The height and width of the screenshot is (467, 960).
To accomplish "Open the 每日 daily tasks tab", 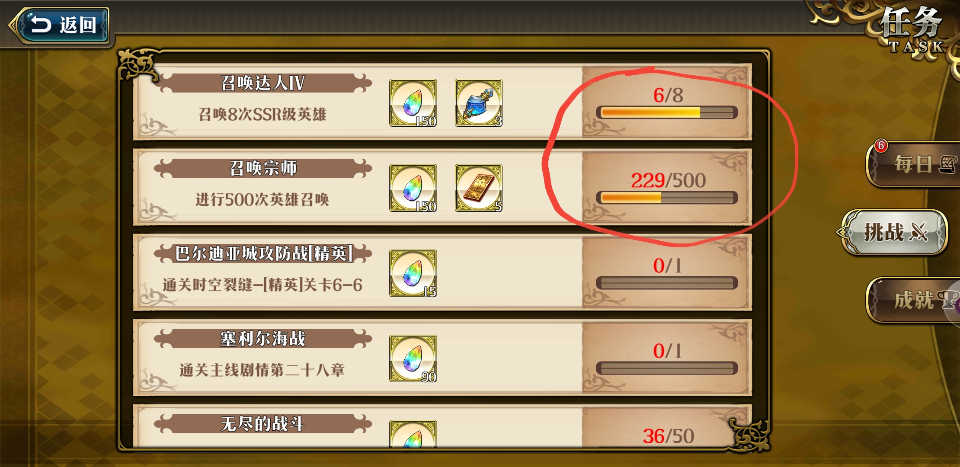I will 912,164.
